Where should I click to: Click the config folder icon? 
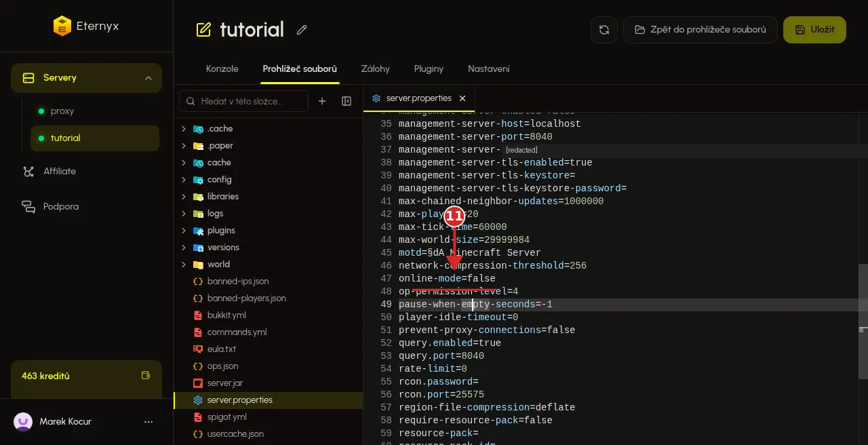click(x=198, y=180)
